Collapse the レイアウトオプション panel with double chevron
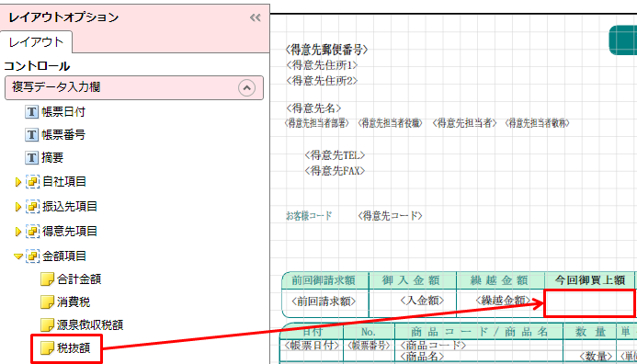This screenshot has width=637, height=364. (x=256, y=17)
